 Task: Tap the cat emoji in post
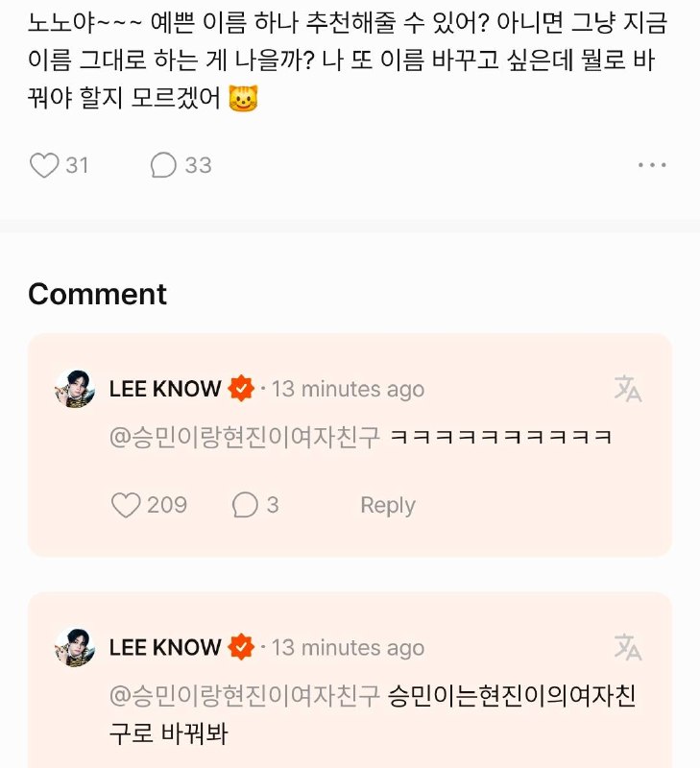244,99
